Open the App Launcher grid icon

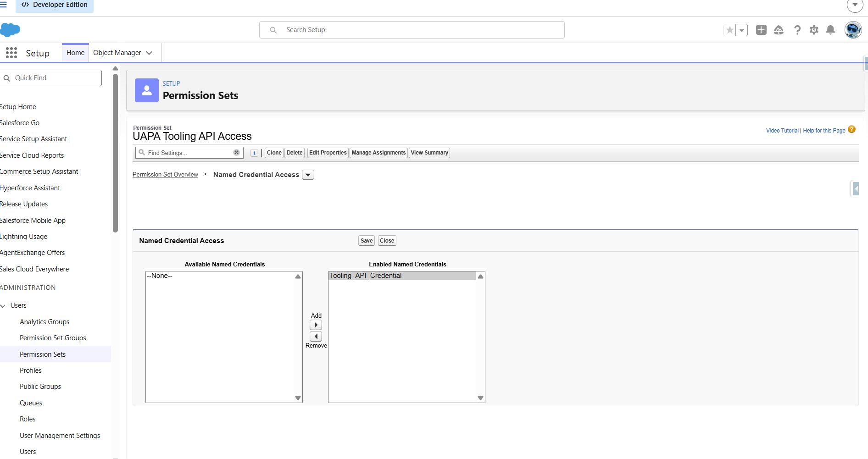point(11,53)
